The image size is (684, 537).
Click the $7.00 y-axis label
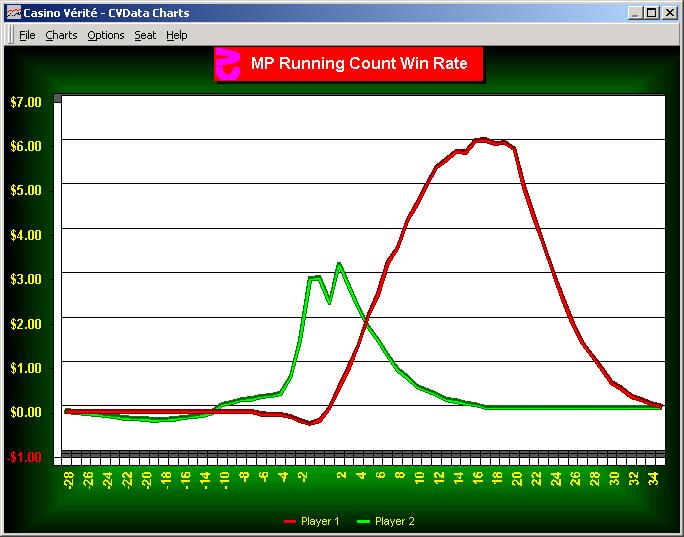(x=25, y=102)
